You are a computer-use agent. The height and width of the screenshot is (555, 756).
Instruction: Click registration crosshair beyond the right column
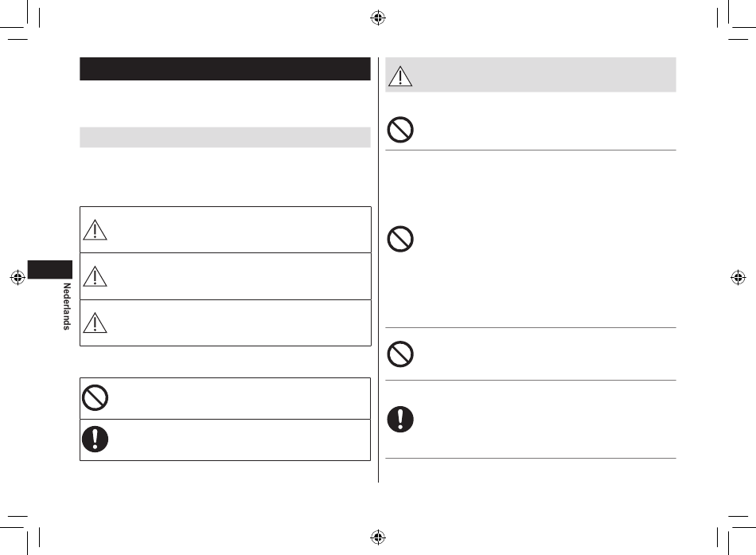[738, 277]
